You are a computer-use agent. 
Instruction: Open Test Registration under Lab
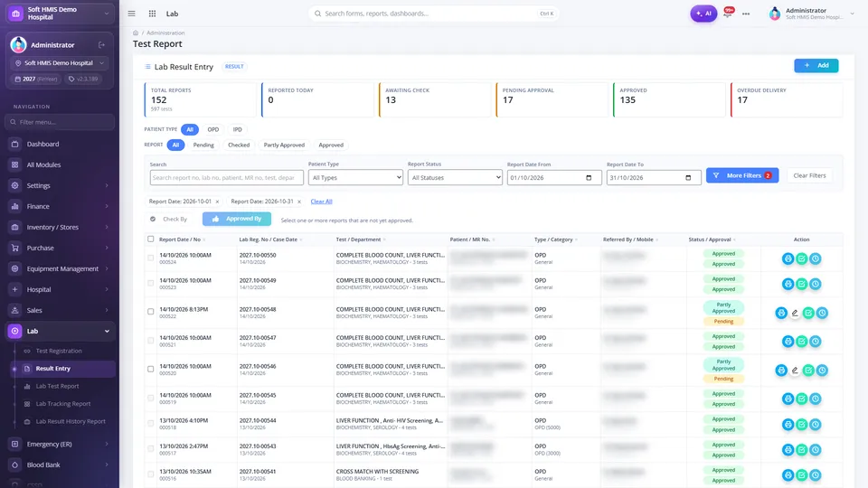pyautogui.click(x=59, y=351)
